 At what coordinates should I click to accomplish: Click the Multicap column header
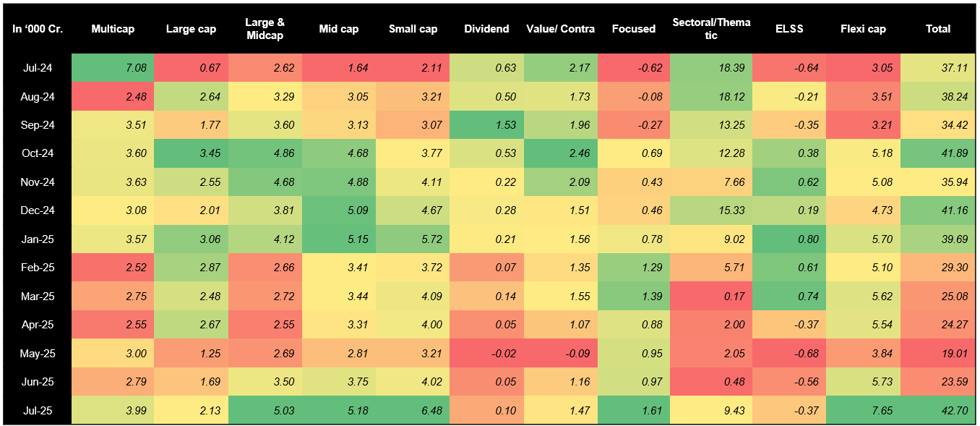pos(113,29)
